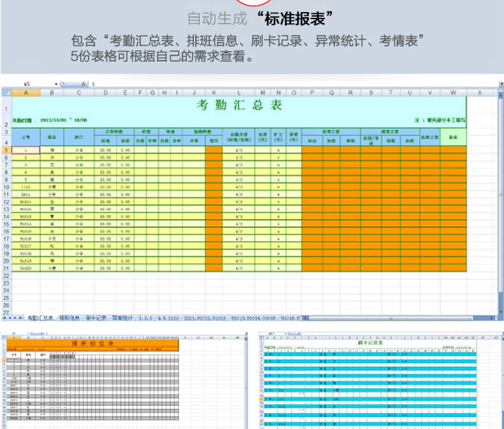Open the 2211.91011.91012 sheet tab
The height and width of the screenshot is (429, 504).
point(205,318)
